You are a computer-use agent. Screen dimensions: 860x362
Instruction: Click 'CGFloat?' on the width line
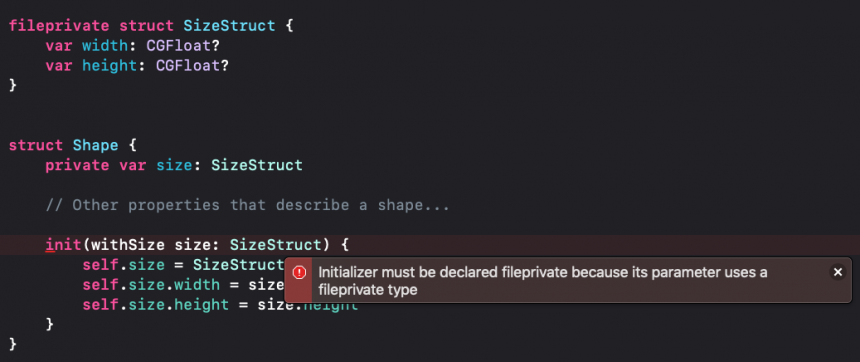pos(183,46)
